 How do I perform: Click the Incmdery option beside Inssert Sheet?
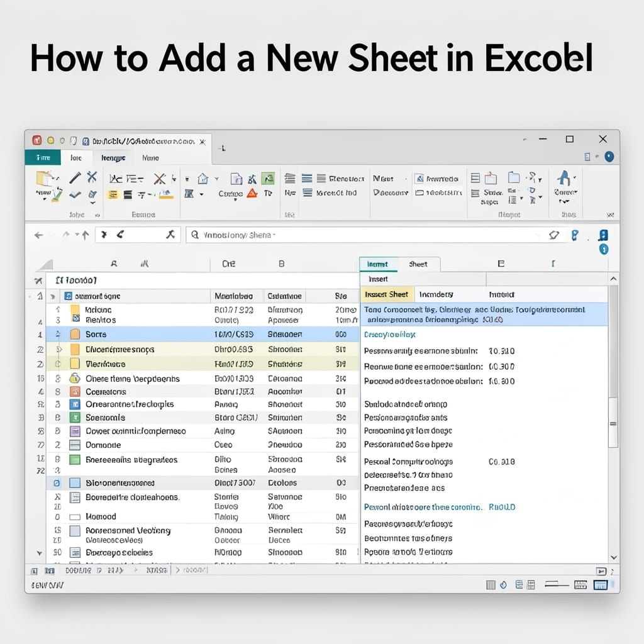coord(436,294)
